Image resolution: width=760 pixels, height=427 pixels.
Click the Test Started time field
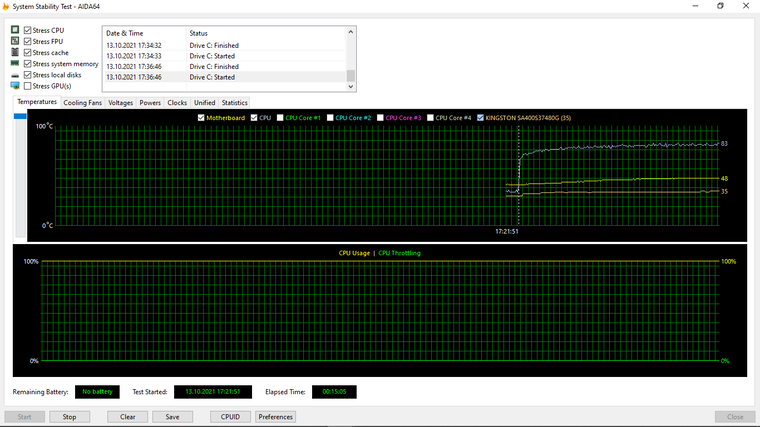[x=213, y=392]
